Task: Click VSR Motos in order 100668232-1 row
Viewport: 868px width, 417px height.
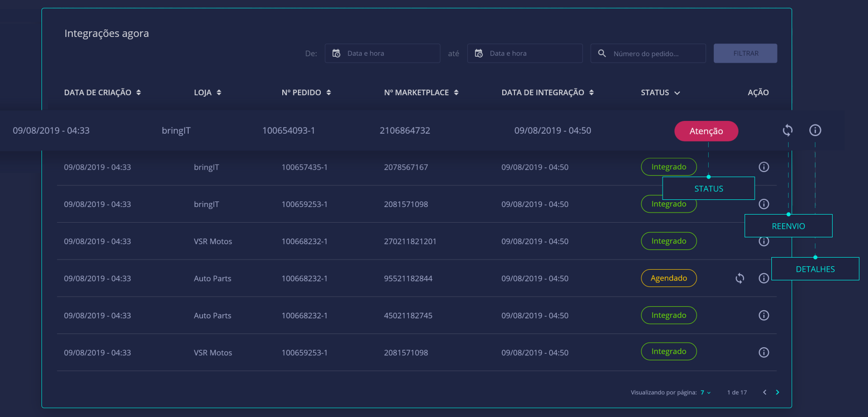Action: click(213, 241)
